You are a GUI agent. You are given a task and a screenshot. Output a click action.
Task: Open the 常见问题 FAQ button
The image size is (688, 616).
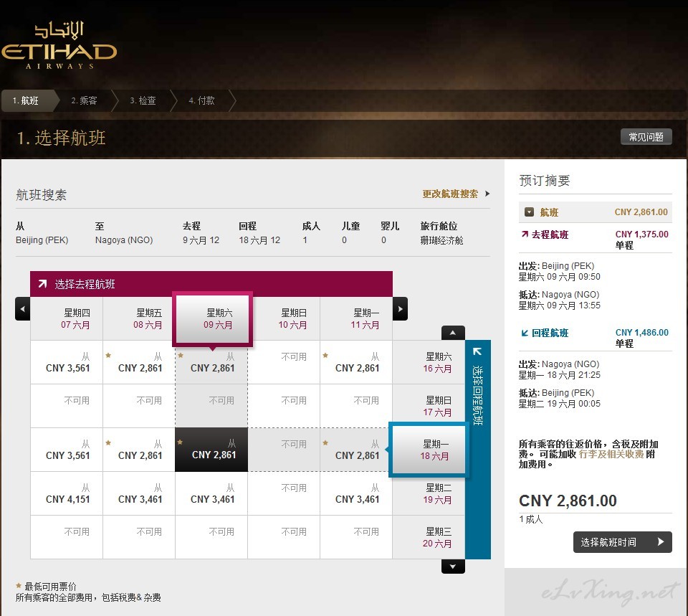[646, 137]
